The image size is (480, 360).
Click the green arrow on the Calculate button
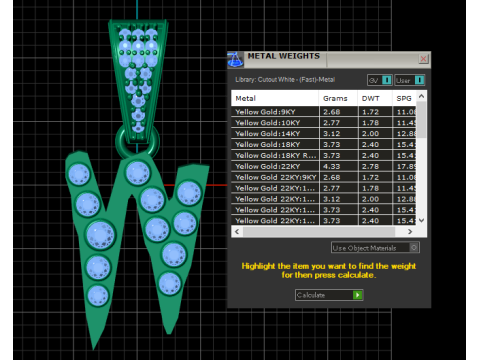click(x=357, y=295)
